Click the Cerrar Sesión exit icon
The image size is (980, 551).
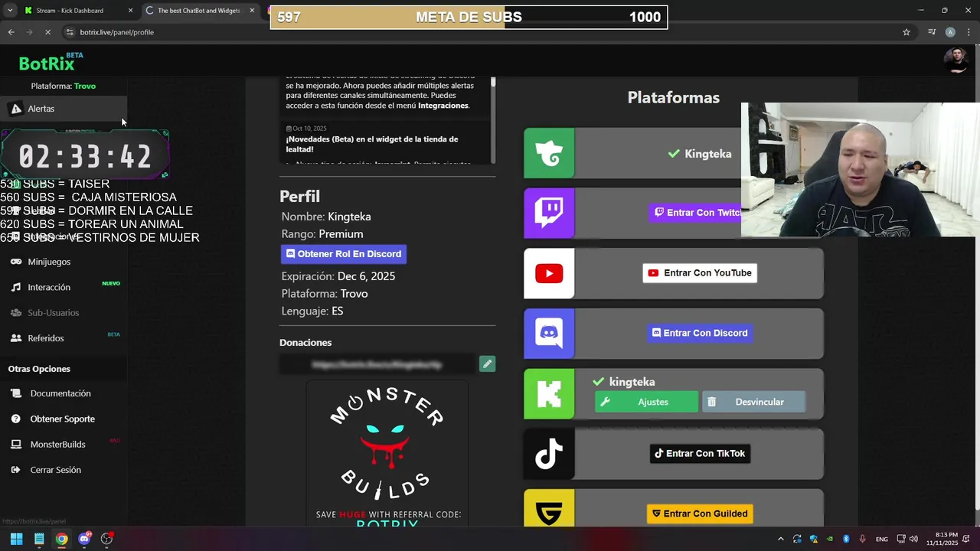click(x=16, y=470)
